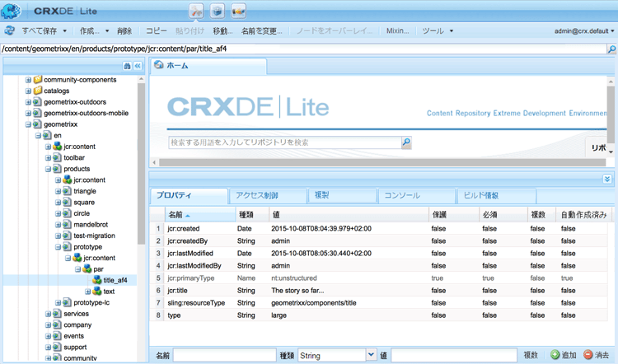The width and height of the screenshot is (618, 364).
Task: Click the refresh icon beside すべて保存
Action: point(9,30)
